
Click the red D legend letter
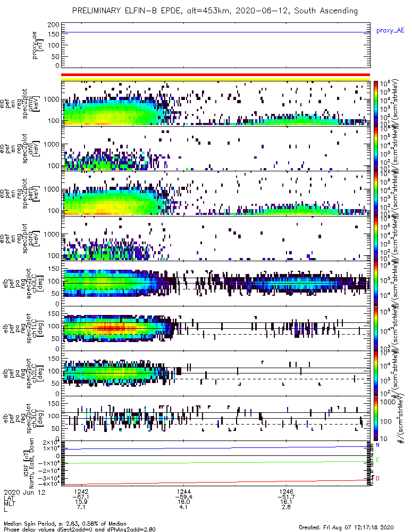(377, 478)
